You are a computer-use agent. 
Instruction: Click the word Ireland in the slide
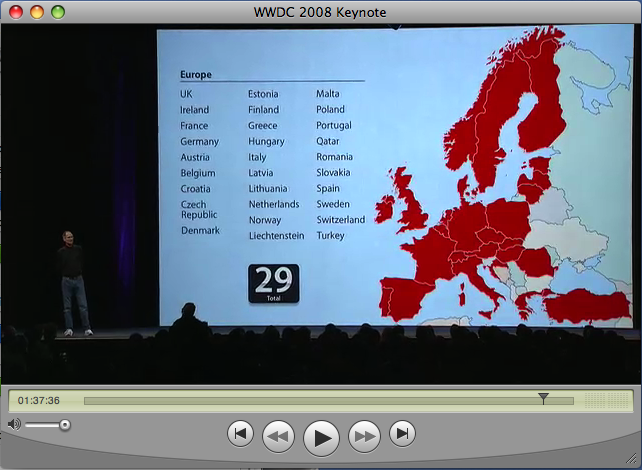point(194,110)
